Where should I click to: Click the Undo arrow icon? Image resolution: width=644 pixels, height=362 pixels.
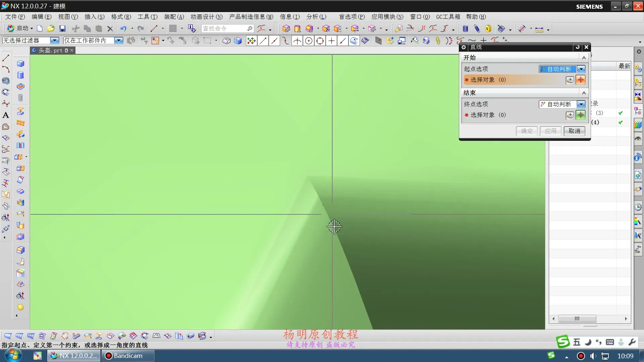tap(123, 29)
